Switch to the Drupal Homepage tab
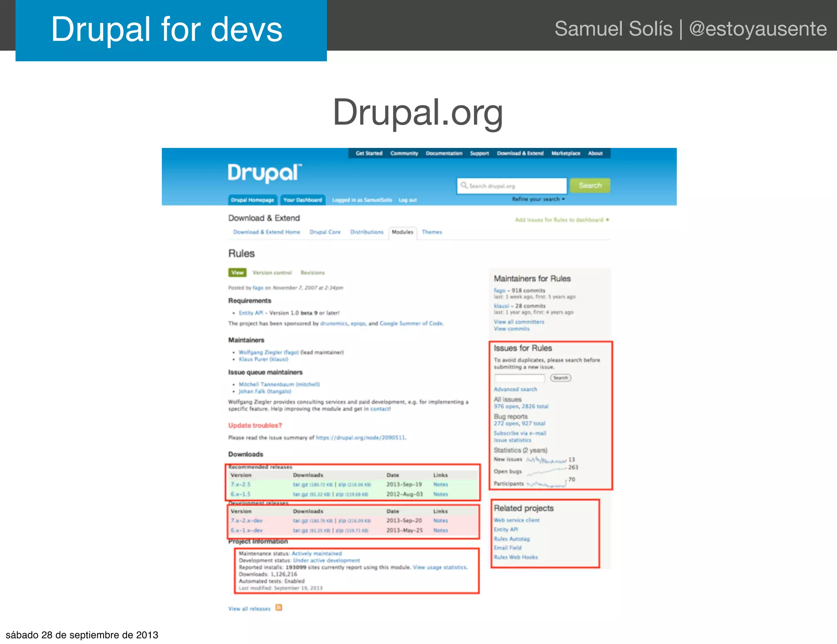This screenshot has width=837, height=644. (x=253, y=200)
